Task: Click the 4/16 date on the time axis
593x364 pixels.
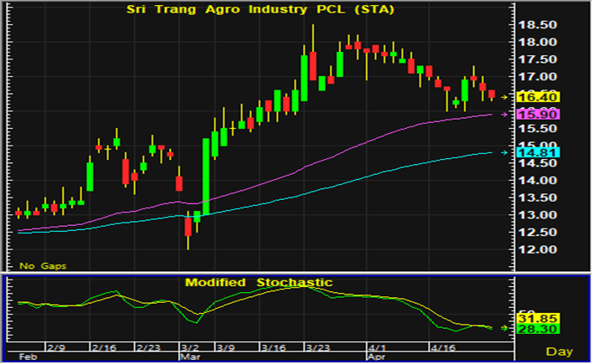Action: 441,345
